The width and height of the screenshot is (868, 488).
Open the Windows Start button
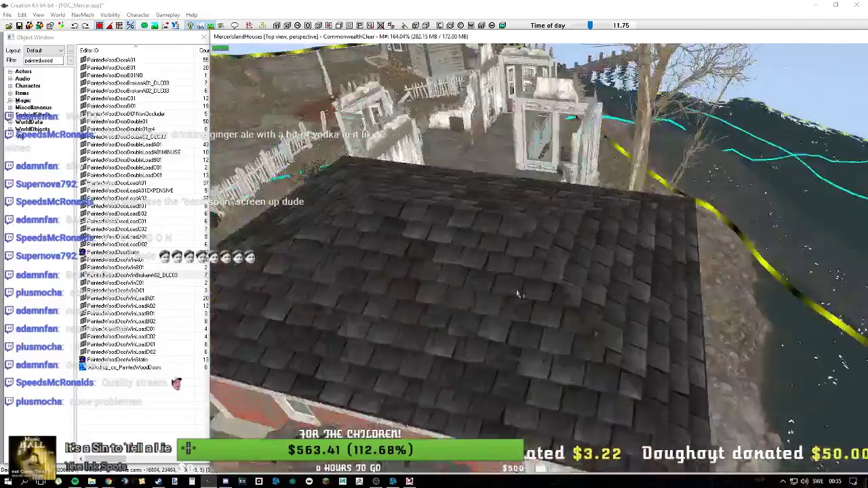[7, 481]
